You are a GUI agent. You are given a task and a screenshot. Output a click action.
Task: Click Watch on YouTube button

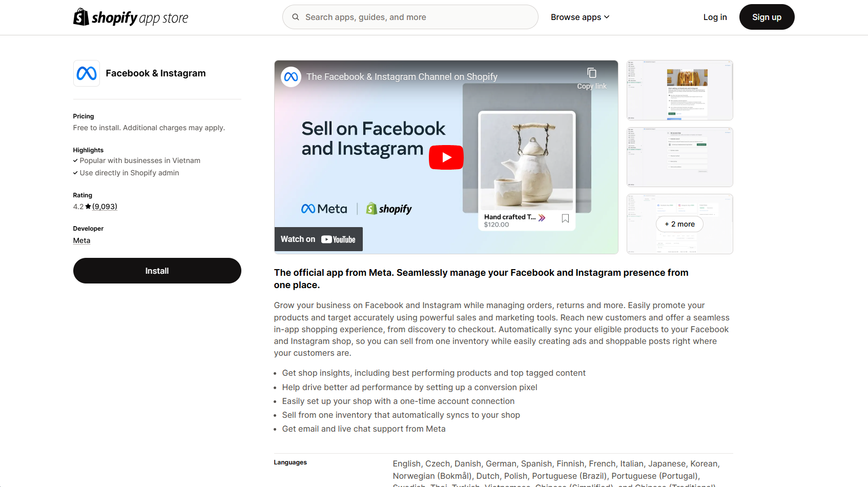tap(318, 239)
